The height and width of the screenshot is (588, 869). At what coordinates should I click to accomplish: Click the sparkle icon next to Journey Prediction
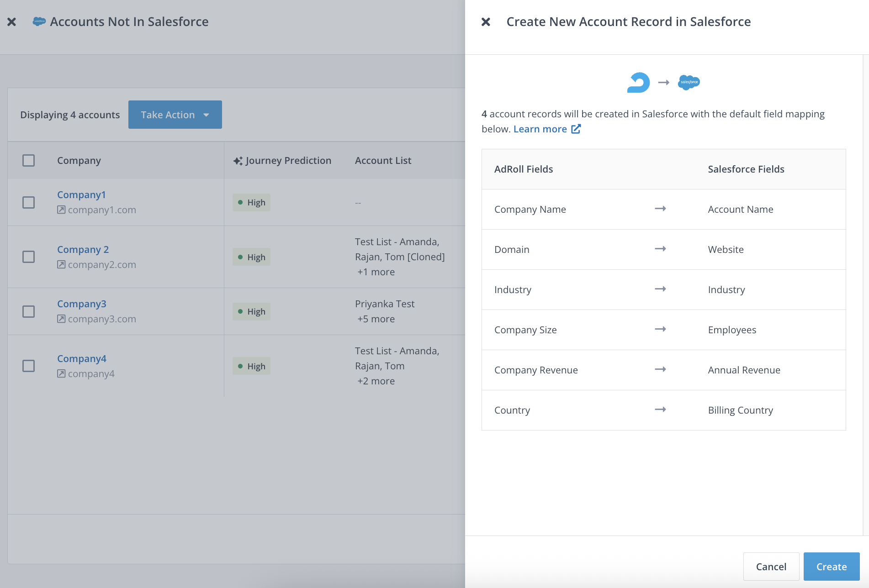pos(238,161)
